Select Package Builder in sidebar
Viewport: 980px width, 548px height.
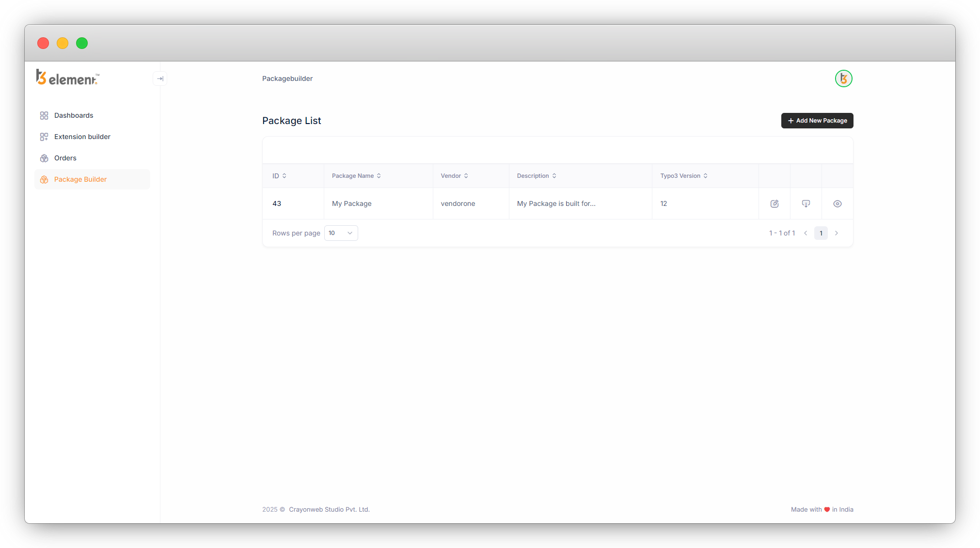80,179
